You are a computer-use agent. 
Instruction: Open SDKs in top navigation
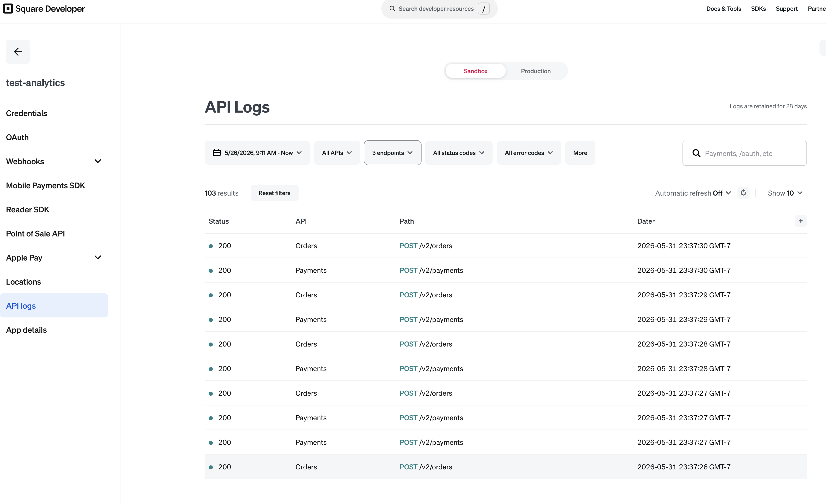758,9
